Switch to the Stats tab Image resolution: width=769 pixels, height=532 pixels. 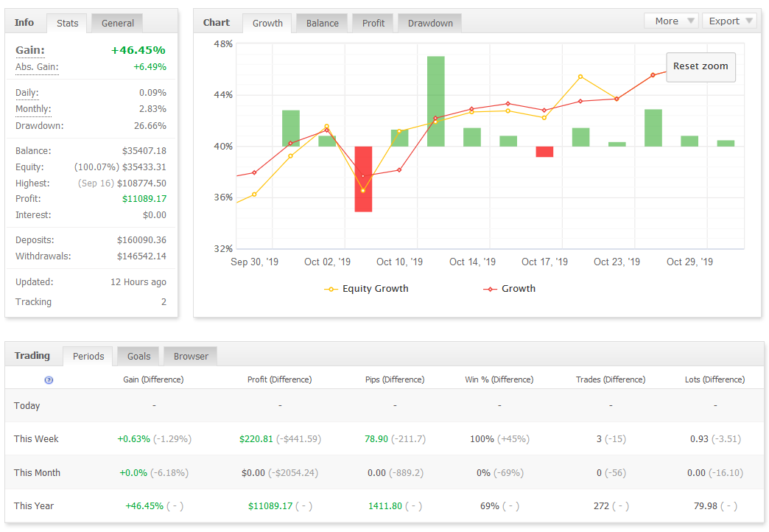click(x=67, y=23)
